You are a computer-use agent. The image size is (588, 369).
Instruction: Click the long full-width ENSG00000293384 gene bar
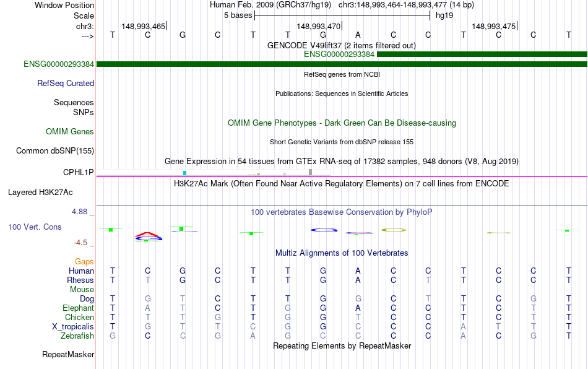pos(342,64)
